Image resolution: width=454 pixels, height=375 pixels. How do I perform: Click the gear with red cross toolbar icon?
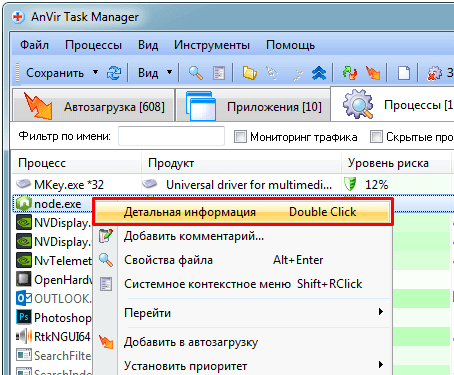pyautogui.click(x=434, y=73)
